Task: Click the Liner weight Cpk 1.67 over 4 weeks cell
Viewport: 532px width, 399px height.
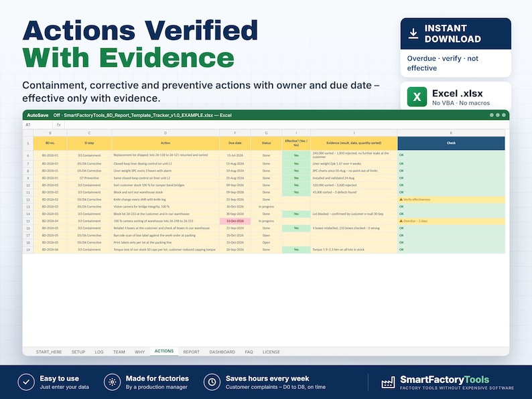Action: (354, 164)
